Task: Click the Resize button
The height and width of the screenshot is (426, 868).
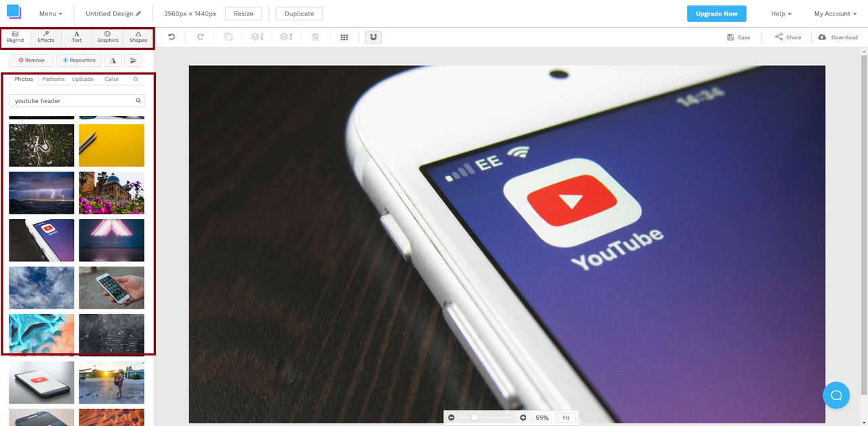Action: (x=243, y=14)
